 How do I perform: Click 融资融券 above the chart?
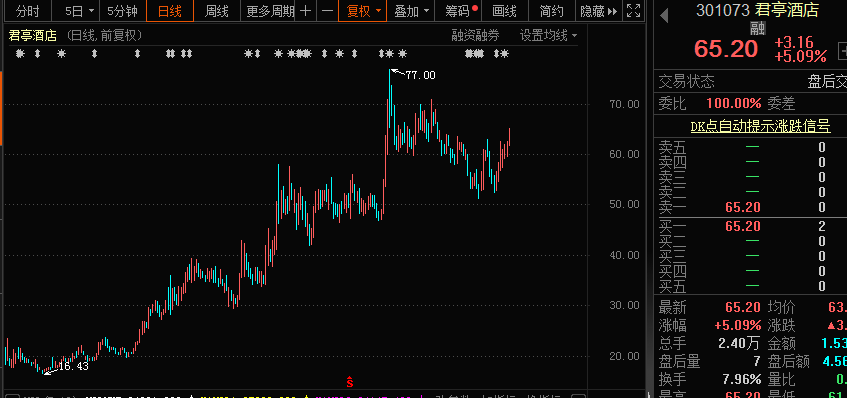[475, 36]
